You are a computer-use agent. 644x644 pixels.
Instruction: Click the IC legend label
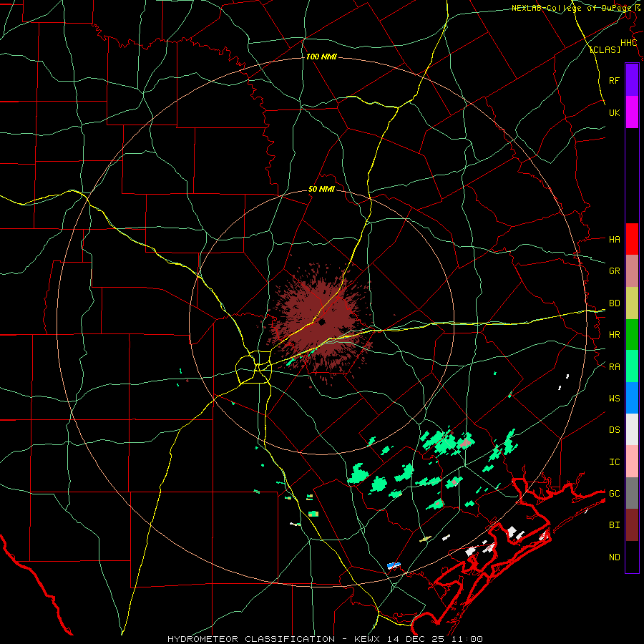[x=614, y=462]
